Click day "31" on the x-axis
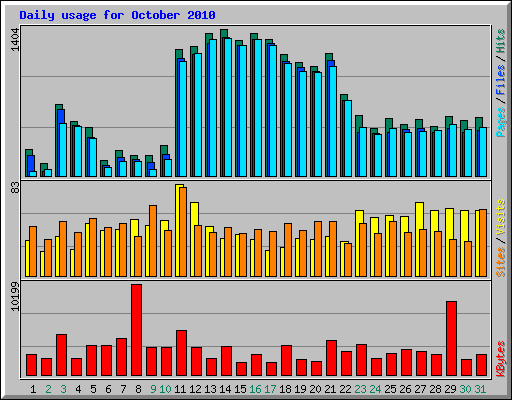Image resolution: width=512 pixels, height=400 pixels. [x=480, y=389]
